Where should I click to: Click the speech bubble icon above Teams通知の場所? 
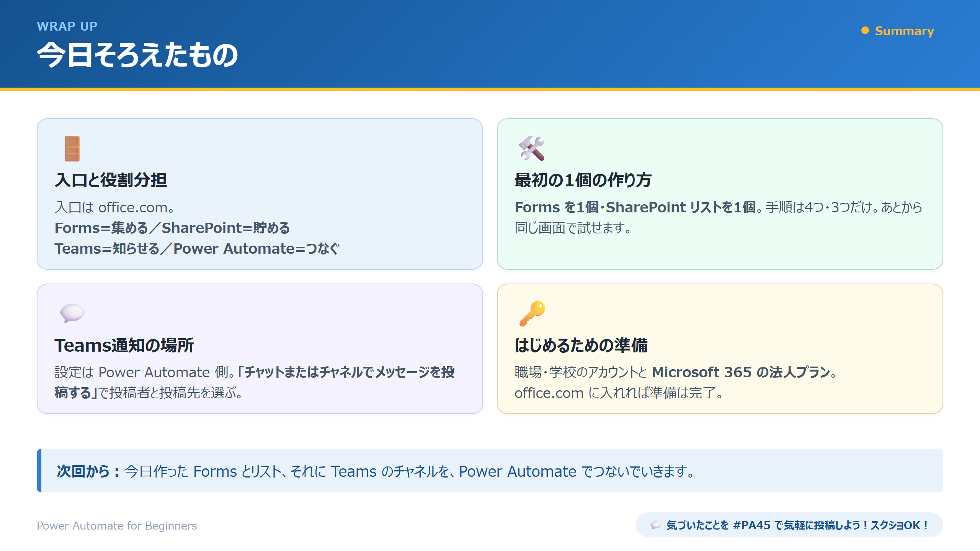pos(72,313)
